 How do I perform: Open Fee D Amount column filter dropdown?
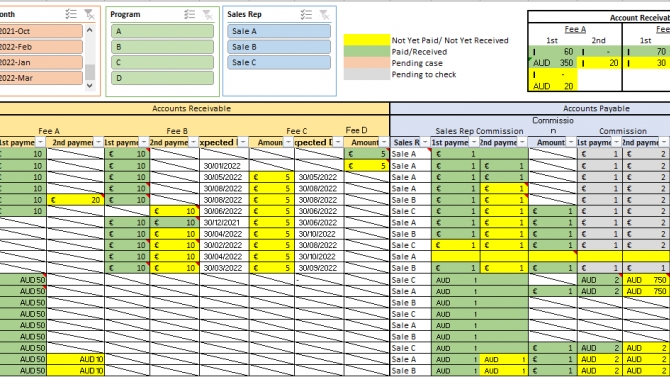pyautogui.click(x=384, y=142)
